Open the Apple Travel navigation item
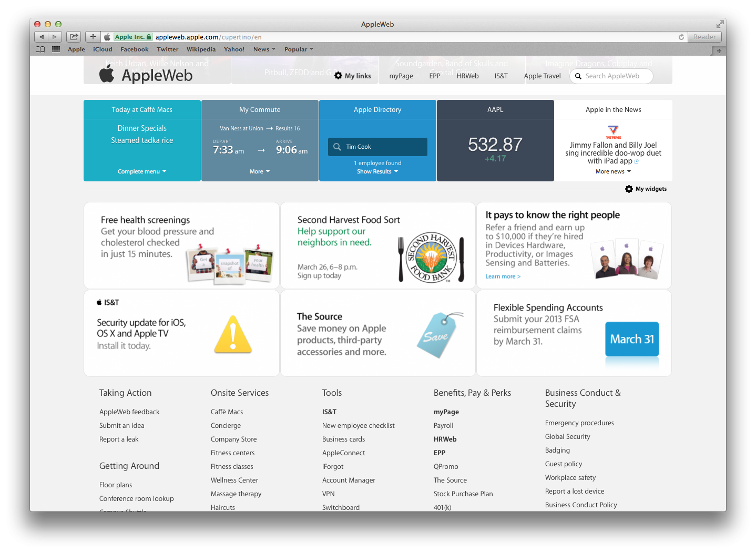 coord(542,76)
